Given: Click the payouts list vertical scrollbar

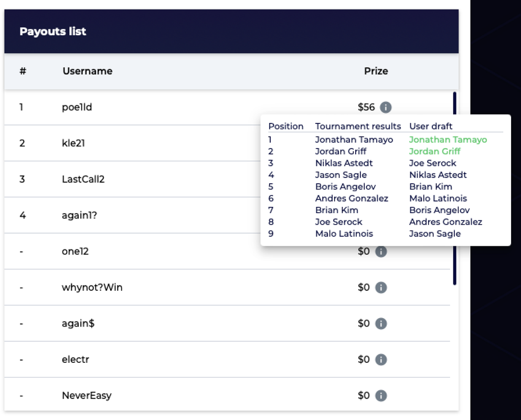Looking at the screenshot, I should pyautogui.click(x=454, y=188).
